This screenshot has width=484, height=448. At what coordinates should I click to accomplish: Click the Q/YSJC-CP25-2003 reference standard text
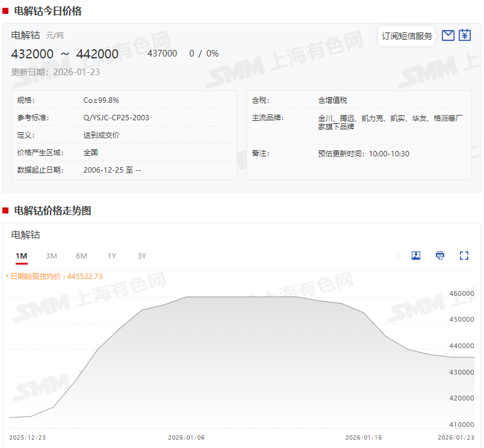(116, 118)
